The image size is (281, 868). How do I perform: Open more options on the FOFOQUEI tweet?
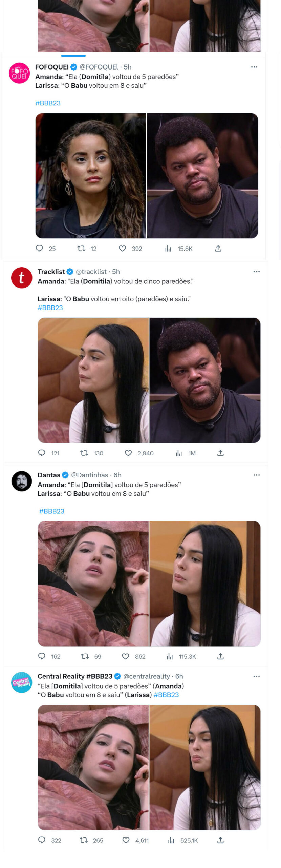(x=254, y=67)
